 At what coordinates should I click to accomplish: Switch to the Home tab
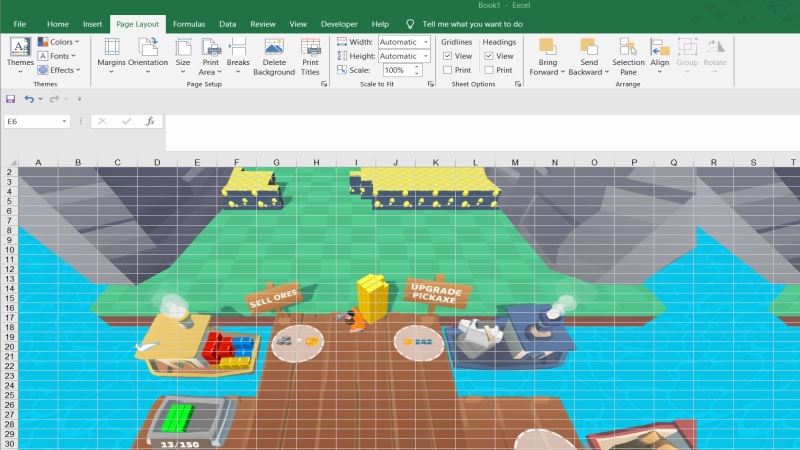click(58, 24)
